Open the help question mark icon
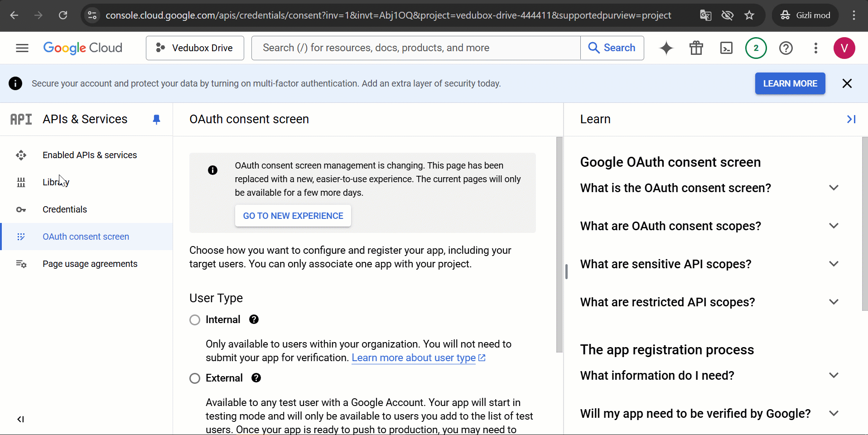The height and width of the screenshot is (435, 868). click(786, 48)
